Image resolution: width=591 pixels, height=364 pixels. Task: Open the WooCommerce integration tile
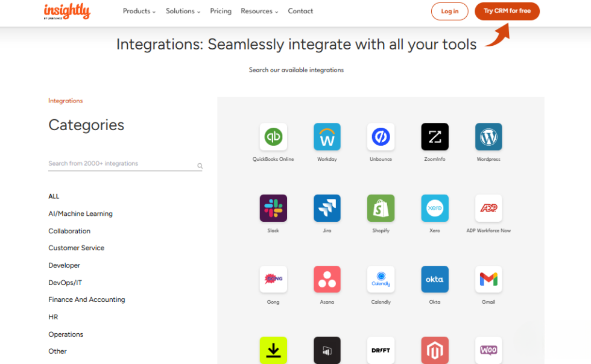488,350
